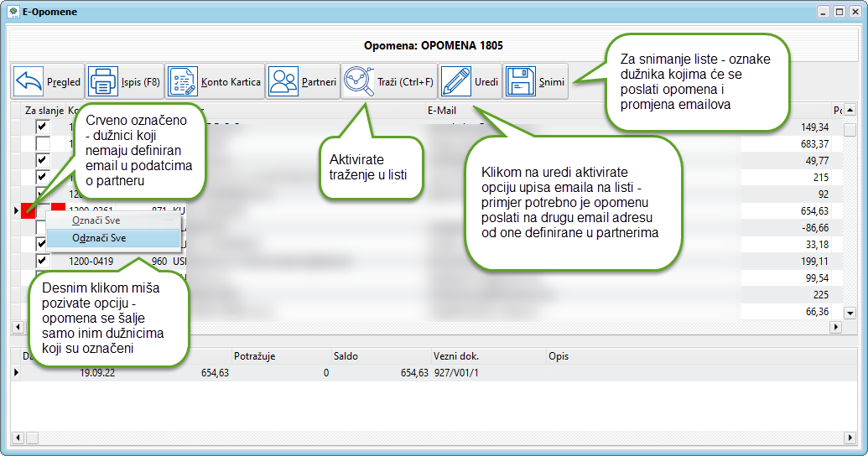Screen dimensions: 868x456
Task: Uncheck the checkbox for account 1200-0419
Action: pyautogui.click(x=42, y=261)
